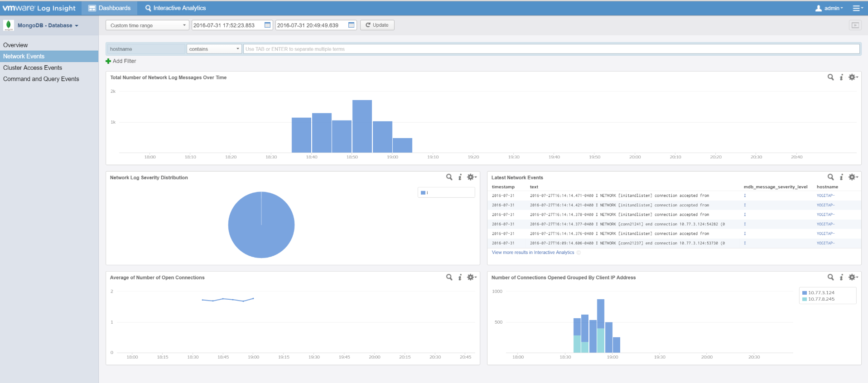Open gear menu of Total Network Log Messages chart
The width and height of the screenshot is (868, 383).
point(853,77)
